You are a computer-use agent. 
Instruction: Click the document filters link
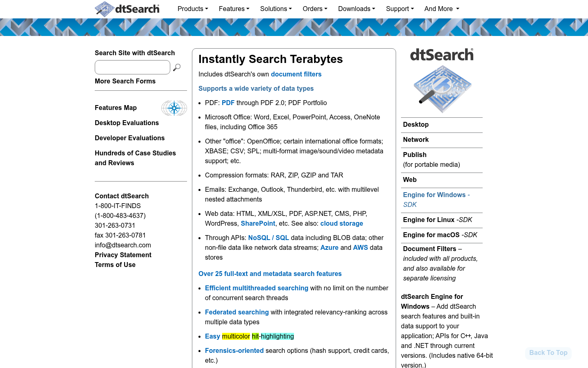[296, 74]
